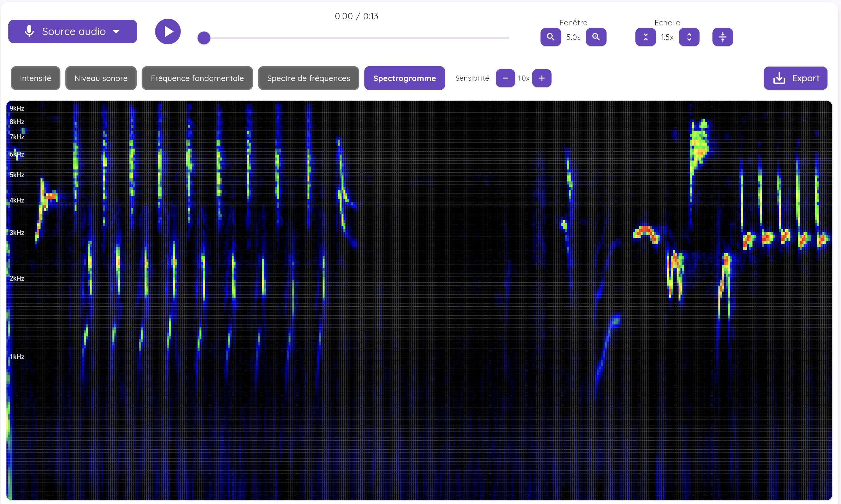Image resolution: width=841 pixels, height=504 pixels.
Task: Open the Fréquence fondamentale tab
Action: (x=197, y=78)
